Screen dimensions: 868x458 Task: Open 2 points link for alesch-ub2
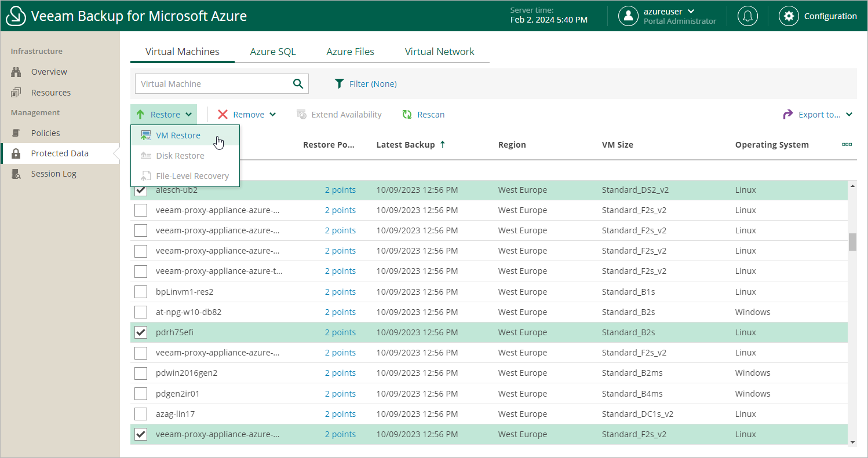340,190
